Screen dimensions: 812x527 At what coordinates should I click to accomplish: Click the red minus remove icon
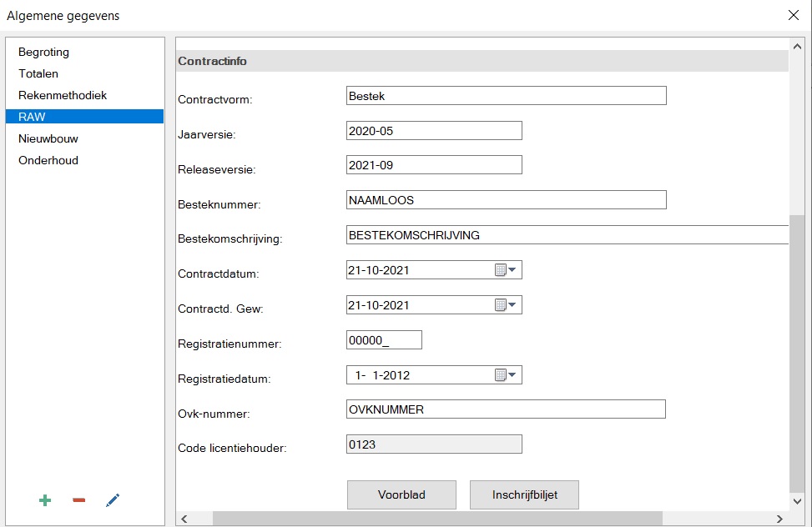pyautogui.click(x=79, y=500)
